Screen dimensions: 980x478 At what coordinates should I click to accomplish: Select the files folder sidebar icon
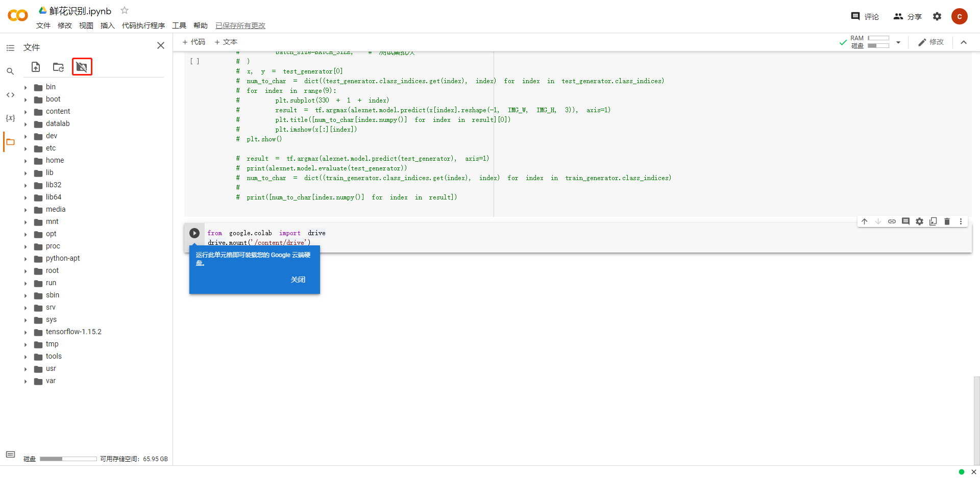tap(10, 142)
